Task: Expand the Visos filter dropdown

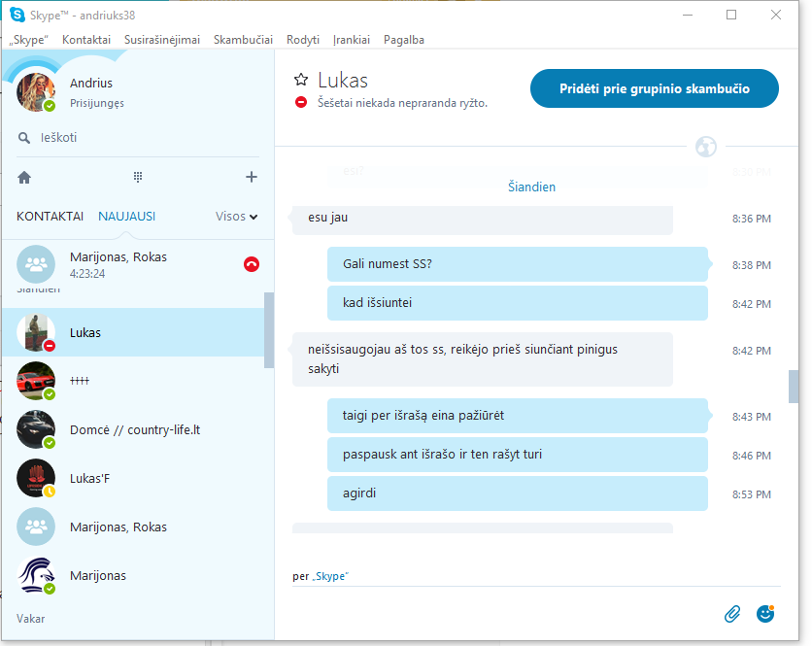Action: point(237,217)
